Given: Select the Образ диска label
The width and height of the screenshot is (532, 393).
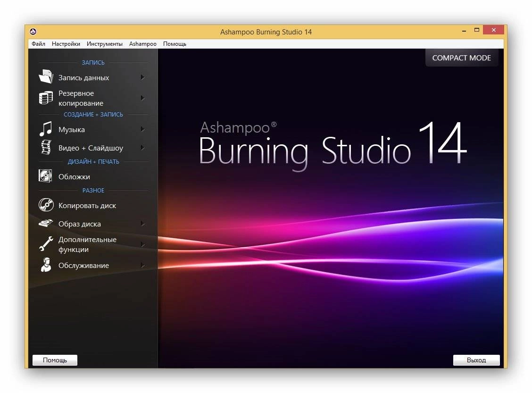Looking at the screenshot, I should point(79,224).
